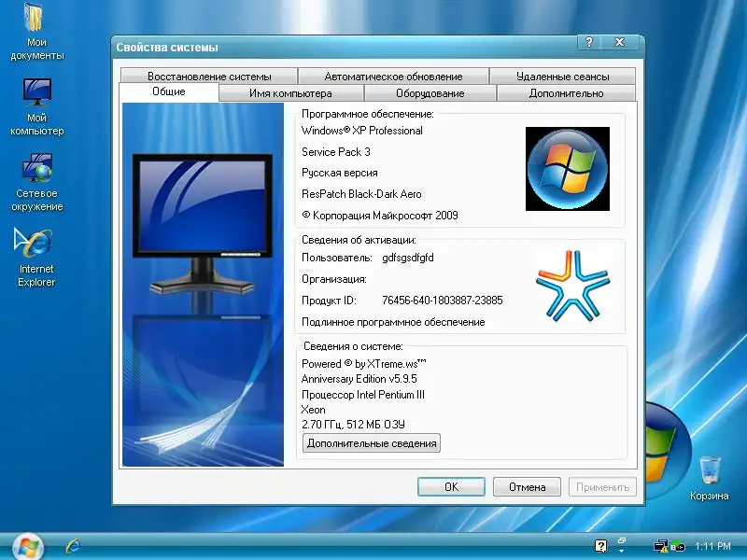This screenshot has width=747, height=560.
Task: Click the Применить button
Action: [602, 486]
